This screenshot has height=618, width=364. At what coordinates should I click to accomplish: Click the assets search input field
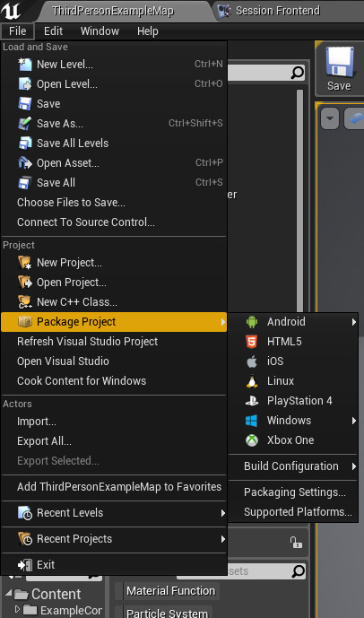pos(241,571)
